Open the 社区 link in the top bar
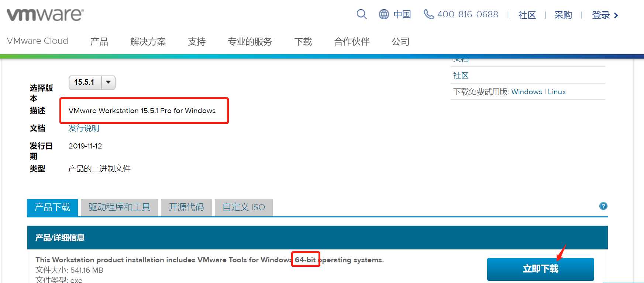 coord(527,15)
